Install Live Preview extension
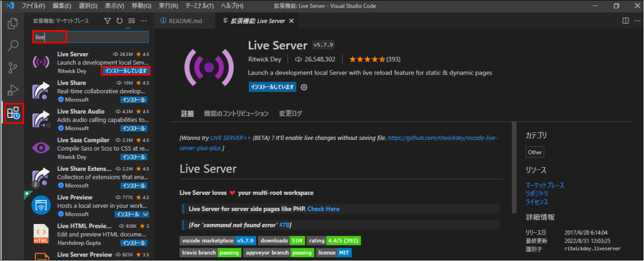This screenshot has width=644, height=261. [x=128, y=214]
